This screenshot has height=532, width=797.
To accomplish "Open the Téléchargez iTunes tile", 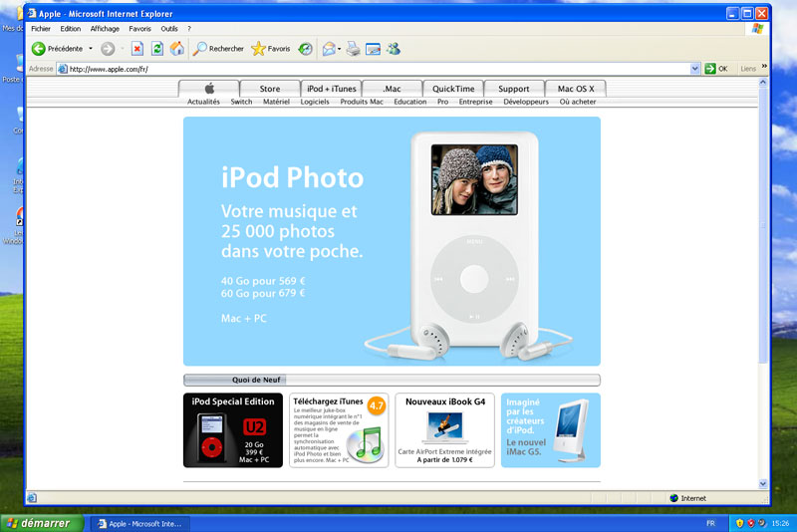I will [339, 429].
